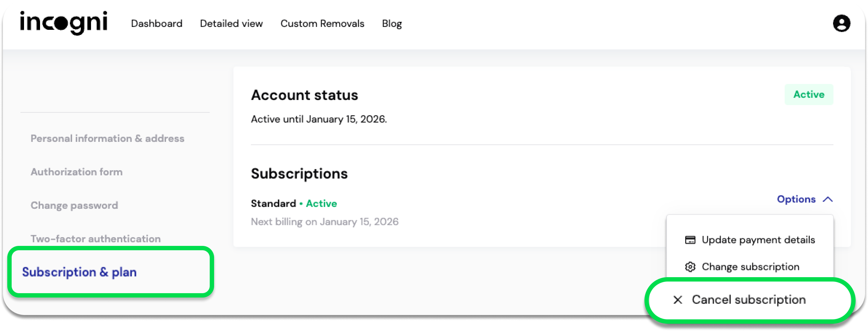
Task: Go to the Dashboard page
Action: [157, 24]
